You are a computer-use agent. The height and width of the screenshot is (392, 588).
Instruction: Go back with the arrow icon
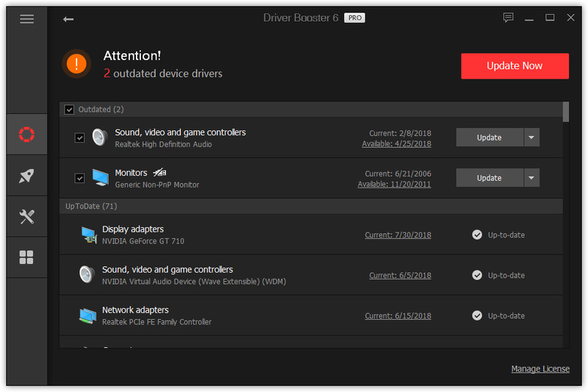tap(68, 19)
